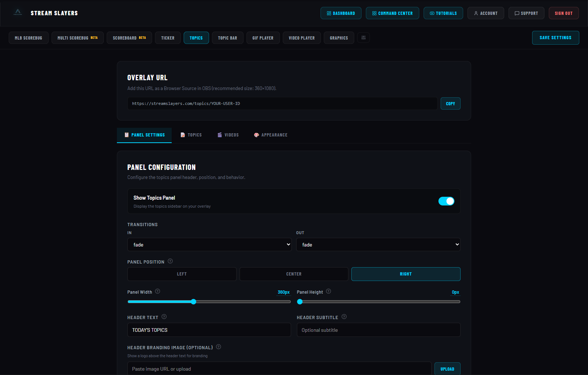Copy the overlay URL
Viewport: 588px width, 375px height.
tap(450, 103)
